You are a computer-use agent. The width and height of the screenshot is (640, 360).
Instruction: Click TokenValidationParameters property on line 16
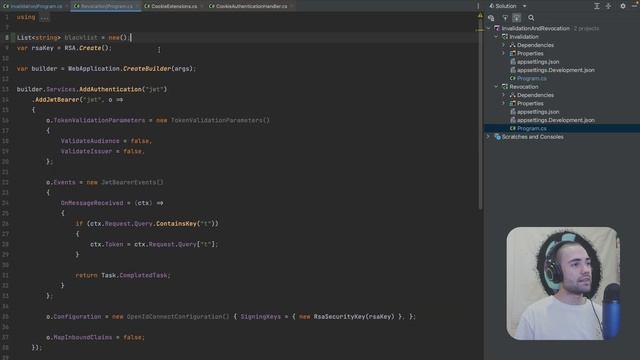pyautogui.click(x=99, y=120)
